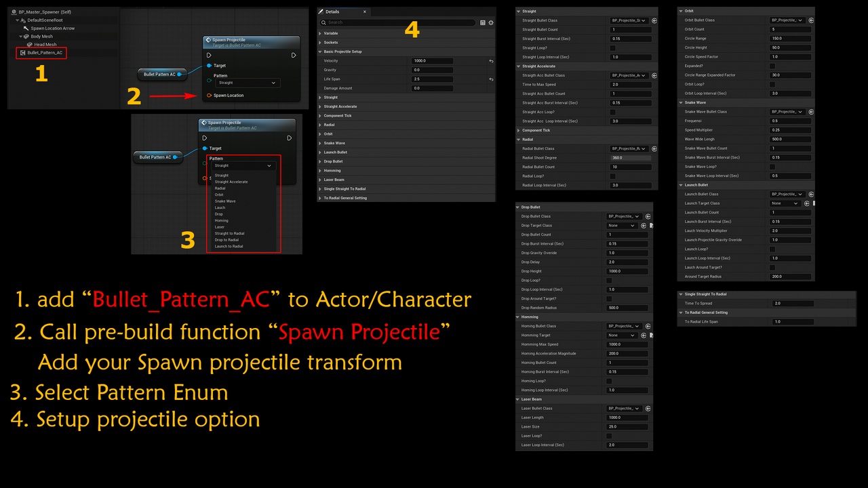The height and width of the screenshot is (488, 868).
Task: Enable the Straight Acc Loop? checkbox
Action: tap(613, 112)
